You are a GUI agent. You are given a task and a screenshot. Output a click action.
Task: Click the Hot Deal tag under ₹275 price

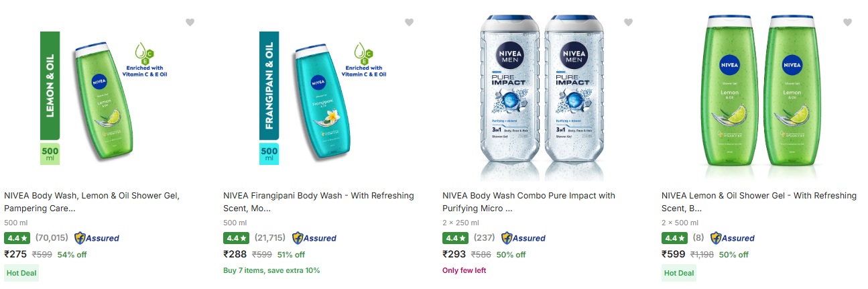(x=22, y=273)
